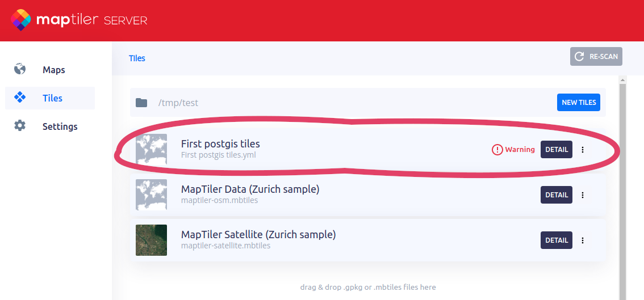Viewport: 644px width, 300px height.
Task: Open DETAIL for MapTiler Data Zurich sample
Action: (557, 195)
